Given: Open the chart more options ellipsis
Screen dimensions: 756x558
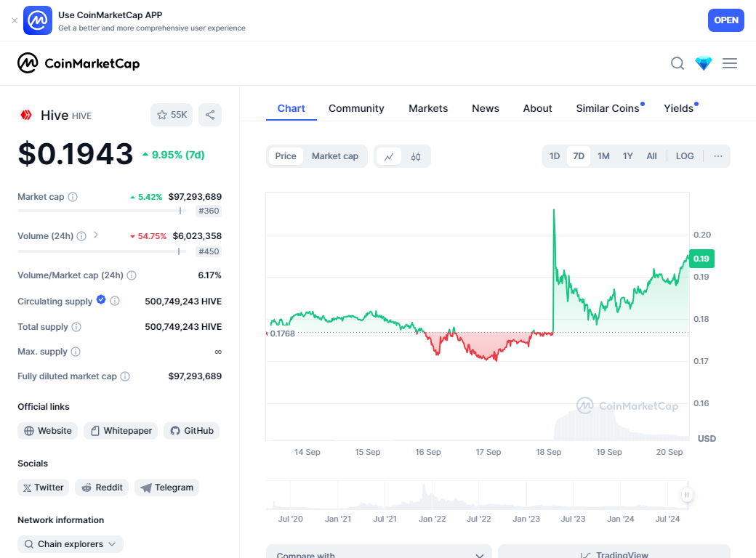Looking at the screenshot, I should (x=718, y=156).
